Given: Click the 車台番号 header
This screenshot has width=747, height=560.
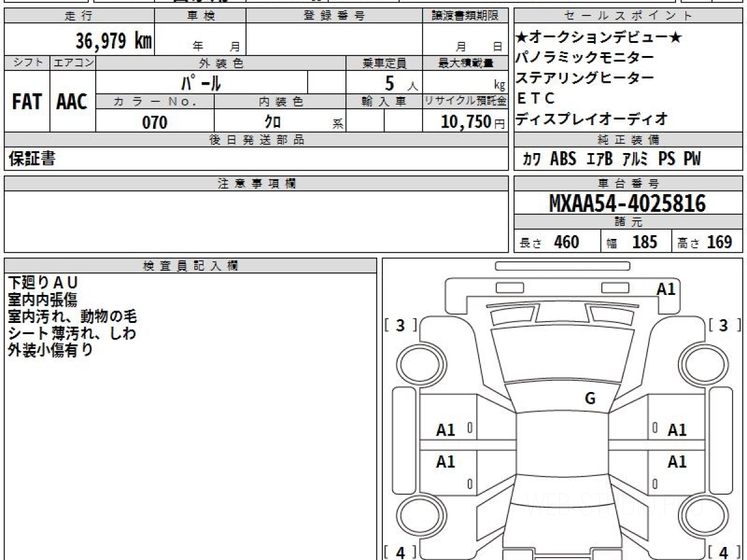Looking at the screenshot, I should tap(628, 183).
